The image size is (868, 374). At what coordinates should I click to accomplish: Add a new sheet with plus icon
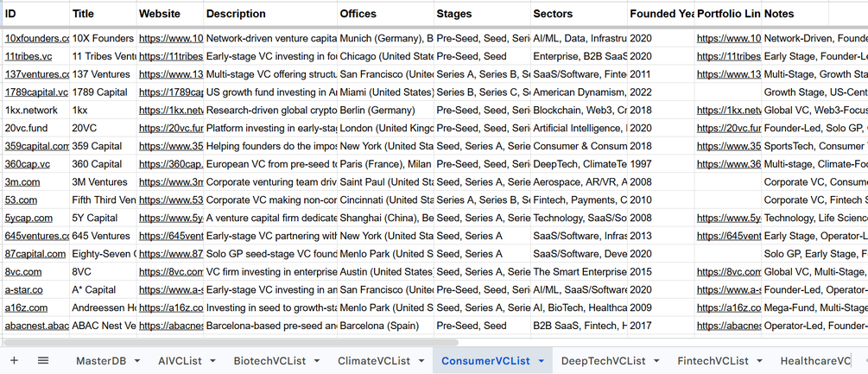point(15,361)
